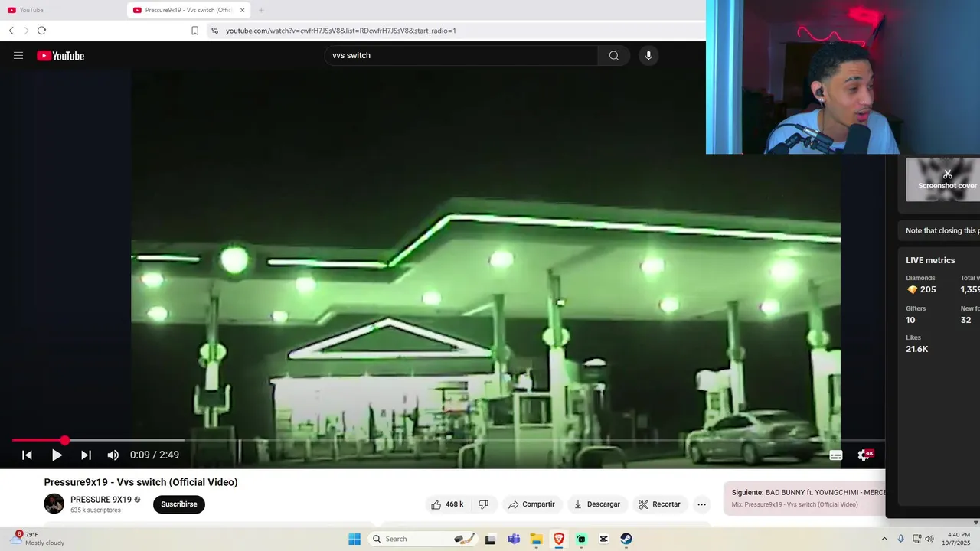Show hidden system tray icons

pos(884,539)
